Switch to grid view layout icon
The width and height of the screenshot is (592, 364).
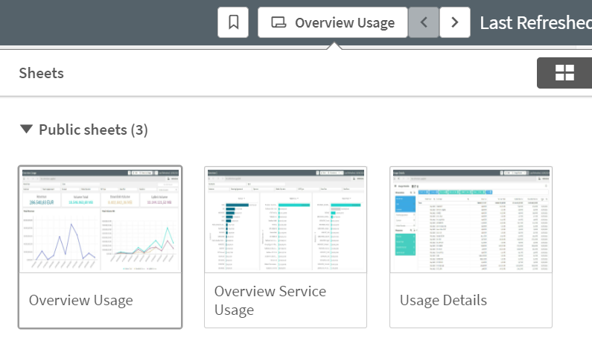[x=564, y=72]
